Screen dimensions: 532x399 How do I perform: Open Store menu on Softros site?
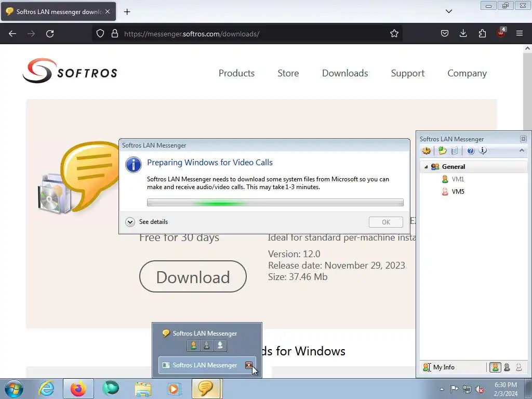coord(288,73)
